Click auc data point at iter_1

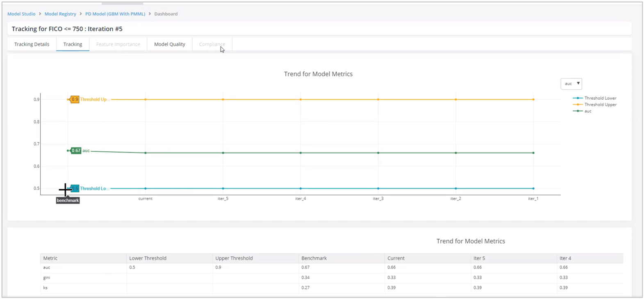point(533,153)
